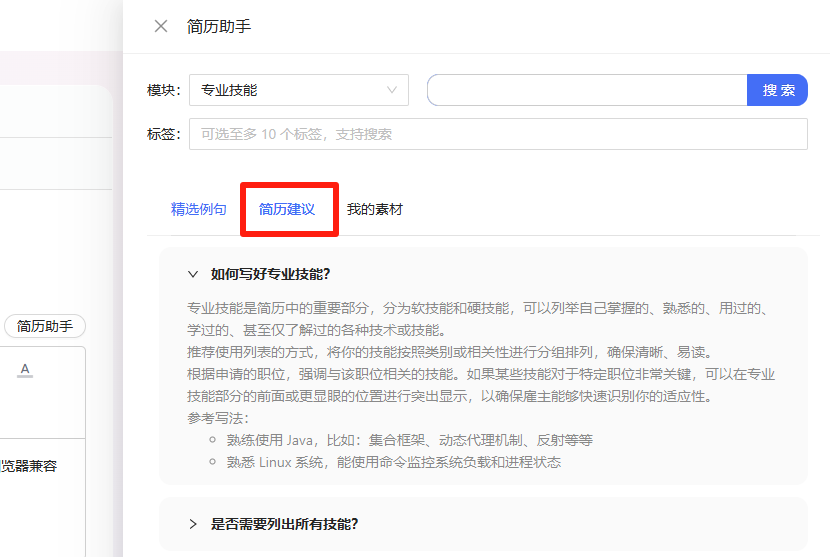
Task: Open the 模块 dropdown showing 专业技能
Action: [x=299, y=90]
